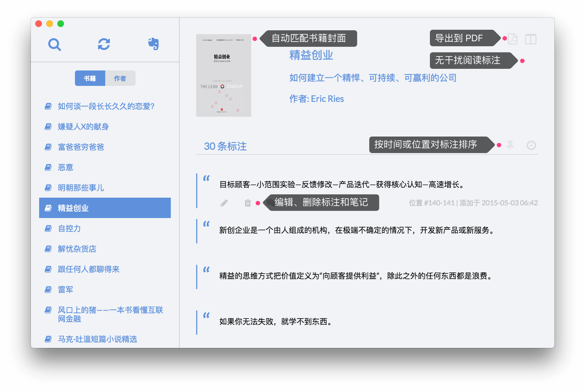
Task: Click the pencil edit icon on the first annotation
Action: click(x=224, y=203)
